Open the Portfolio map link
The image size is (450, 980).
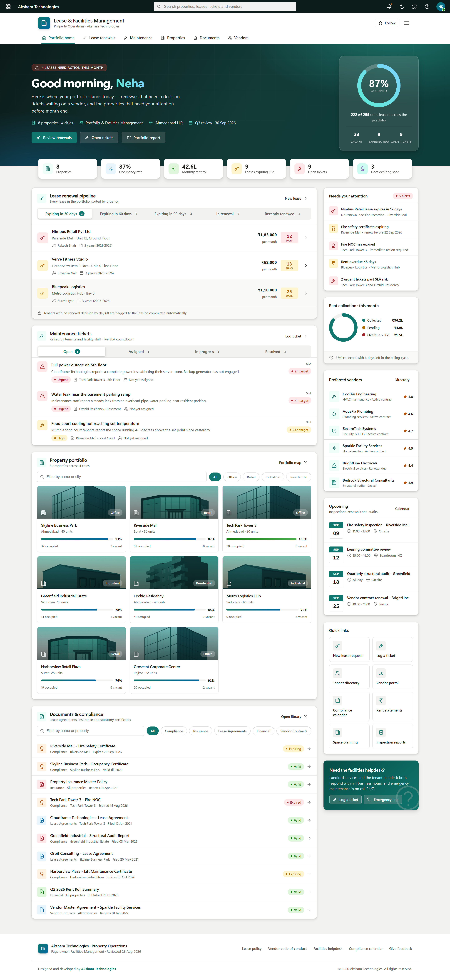point(293,463)
